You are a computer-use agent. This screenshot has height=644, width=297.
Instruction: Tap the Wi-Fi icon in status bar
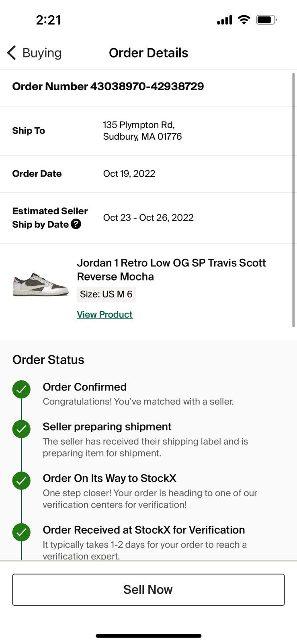[244, 20]
